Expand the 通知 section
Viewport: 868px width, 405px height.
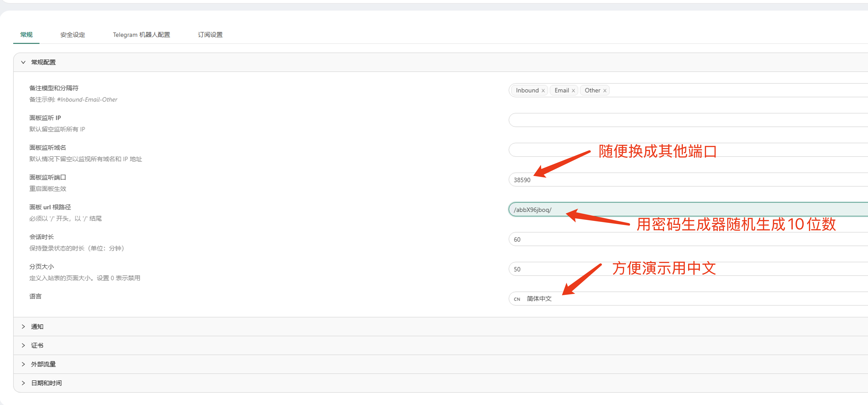[x=37, y=326]
